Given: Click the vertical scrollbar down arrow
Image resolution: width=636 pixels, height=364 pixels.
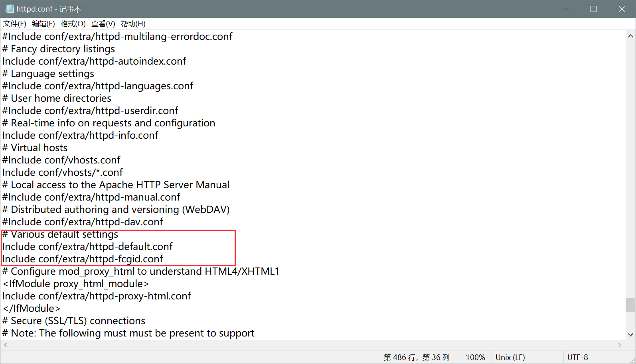Looking at the screenshot, I should (x=630, y=334).
